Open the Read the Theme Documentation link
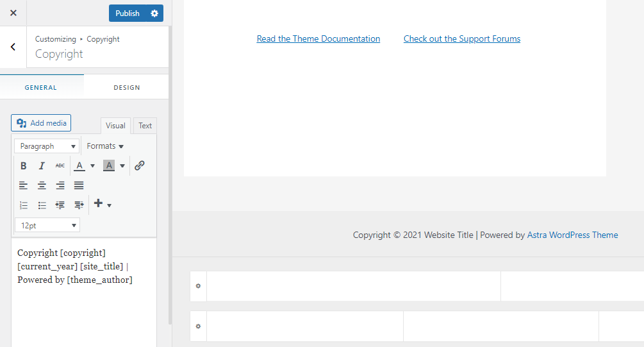Viewport: 644px width, 347px height. click(x=318, y=39)
